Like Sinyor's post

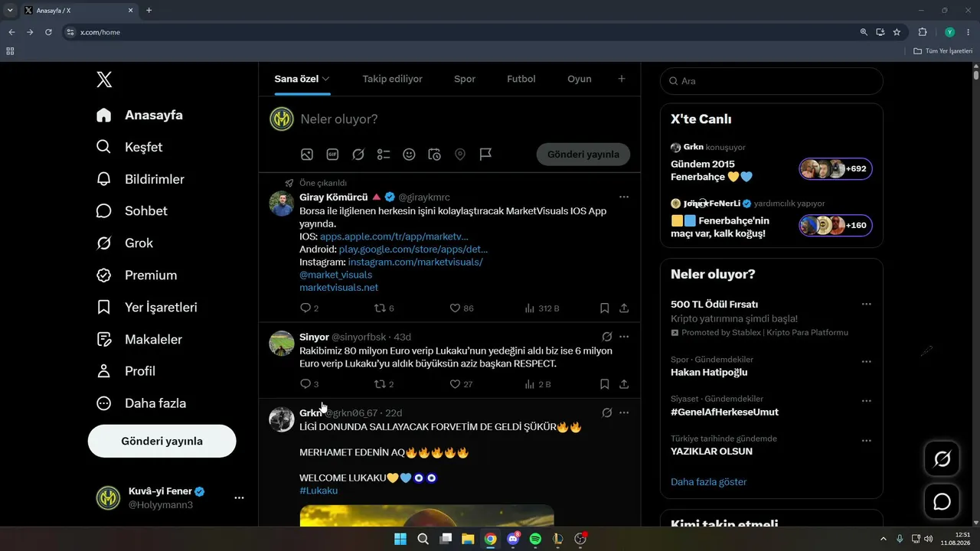[x=455, y=384]
